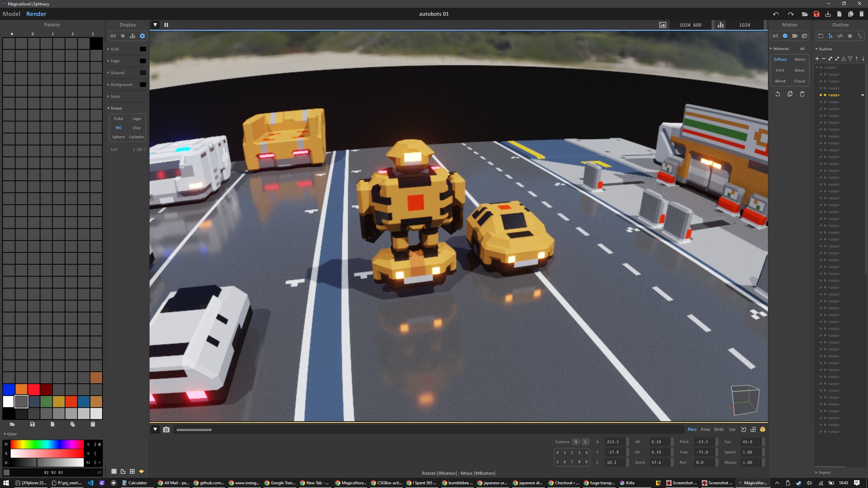This screenshot has width=868, height=488.
Task: Select the Diffuse material type
Action: coord(780,59)
